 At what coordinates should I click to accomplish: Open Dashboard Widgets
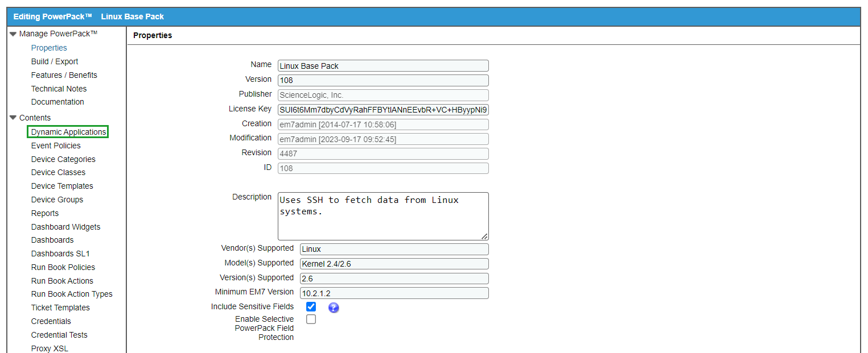pos(65,226)
